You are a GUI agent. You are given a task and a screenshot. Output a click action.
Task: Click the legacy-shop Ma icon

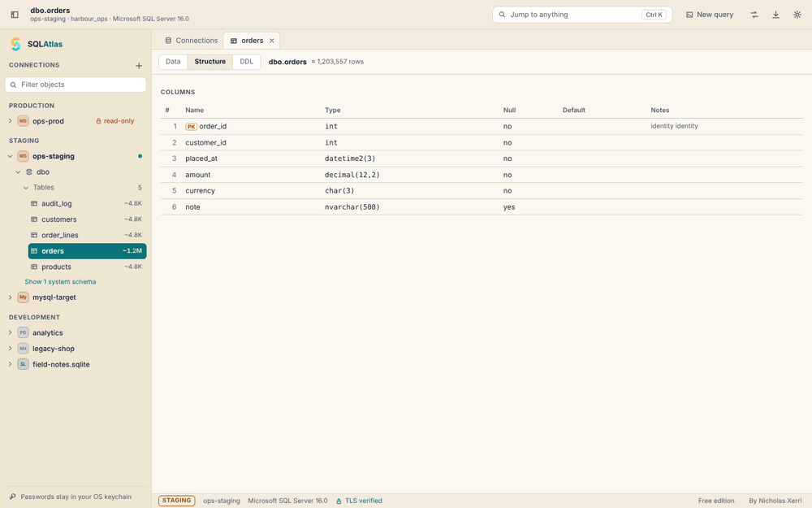(x=23, y=349)
